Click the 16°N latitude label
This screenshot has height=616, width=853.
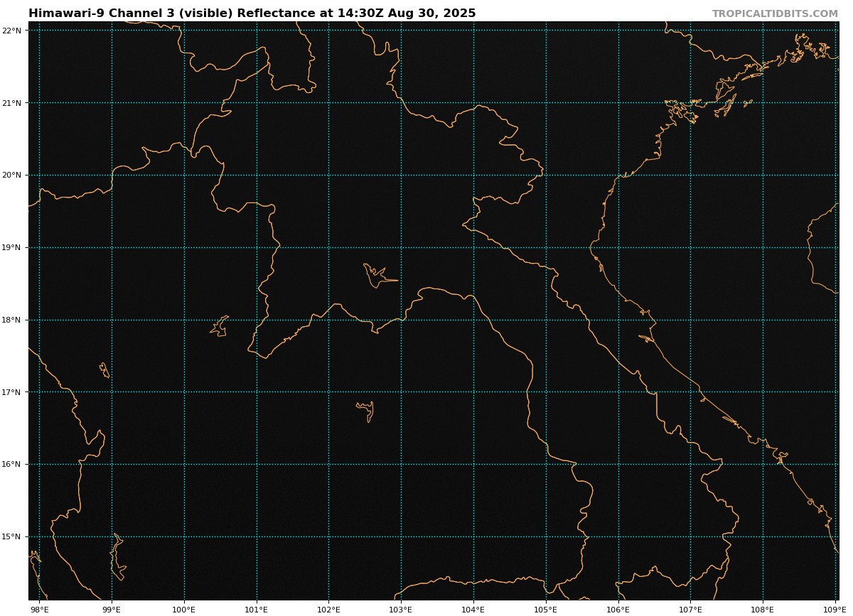12,465
